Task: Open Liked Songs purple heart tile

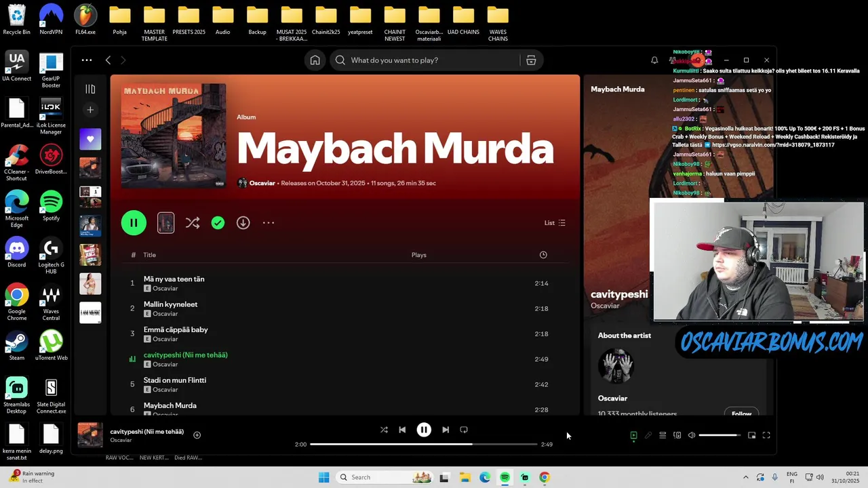Action: (x=90, y=139)
